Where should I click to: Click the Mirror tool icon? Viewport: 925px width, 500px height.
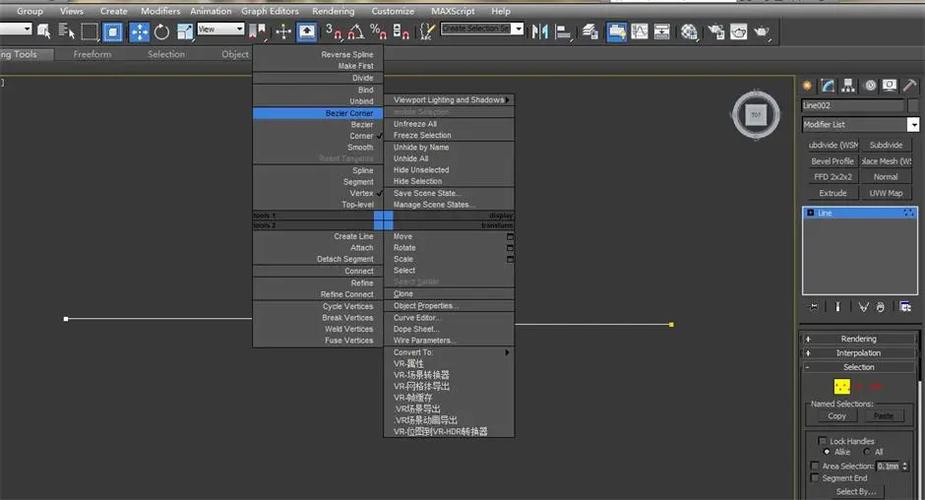[539, 32]
